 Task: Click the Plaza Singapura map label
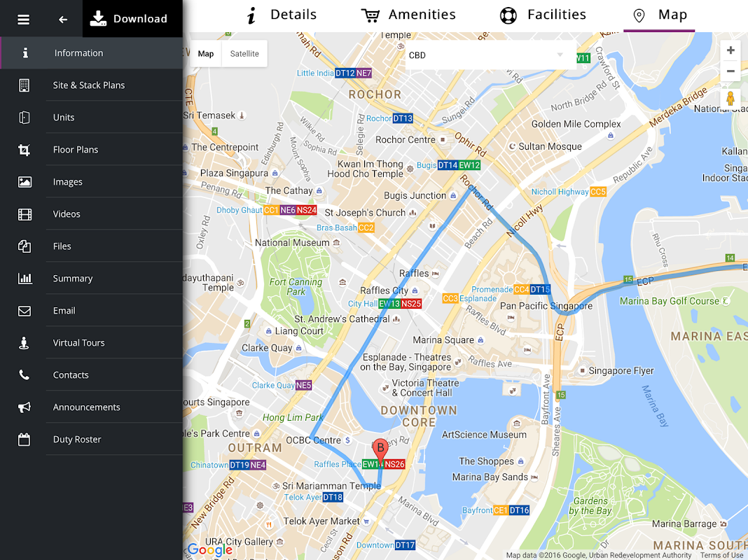[234, 173]
